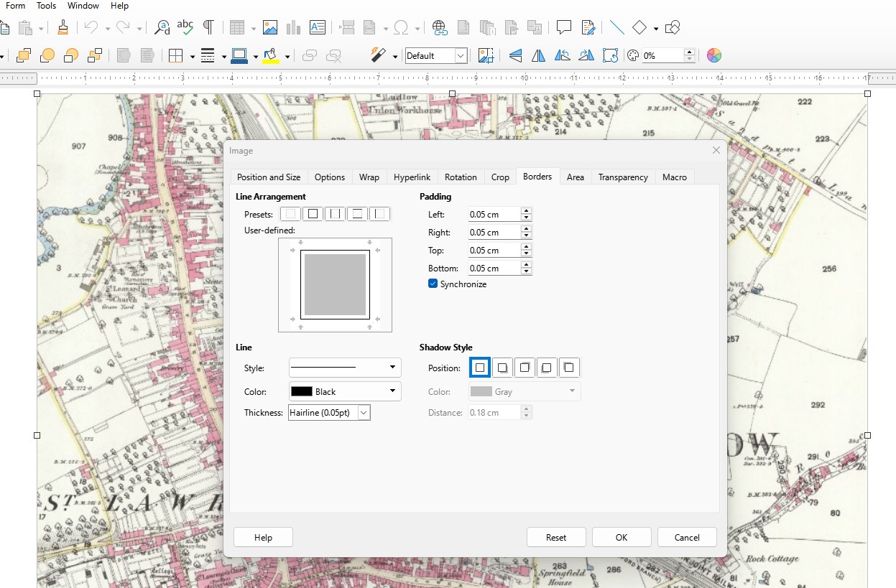Expand the Border Style dropdown arrow
This screenshot has width=896, height=588.
tap(224, 56)
